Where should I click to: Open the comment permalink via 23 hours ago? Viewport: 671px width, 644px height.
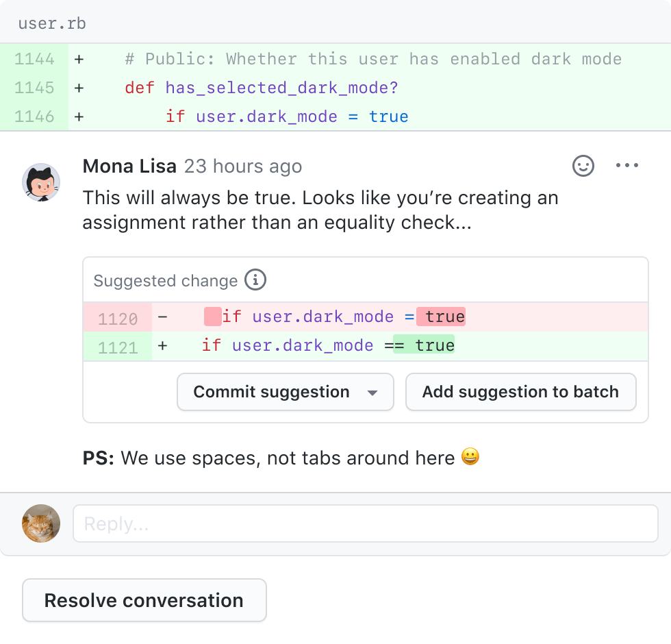pos(243,166)
